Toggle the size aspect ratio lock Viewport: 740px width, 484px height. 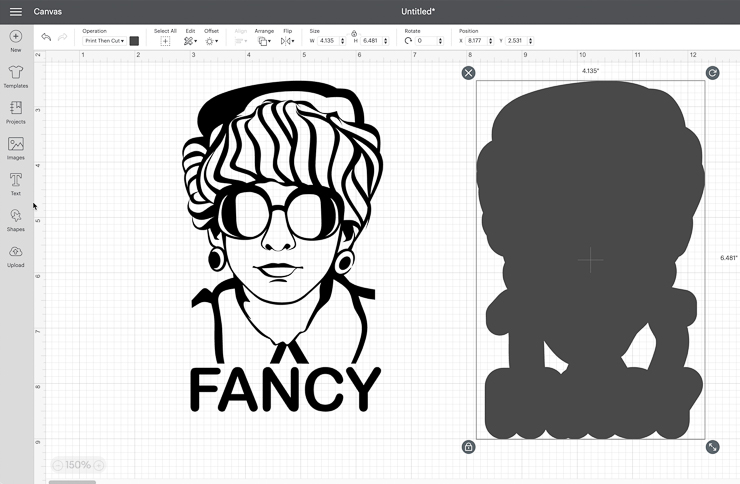click(354, 33)
